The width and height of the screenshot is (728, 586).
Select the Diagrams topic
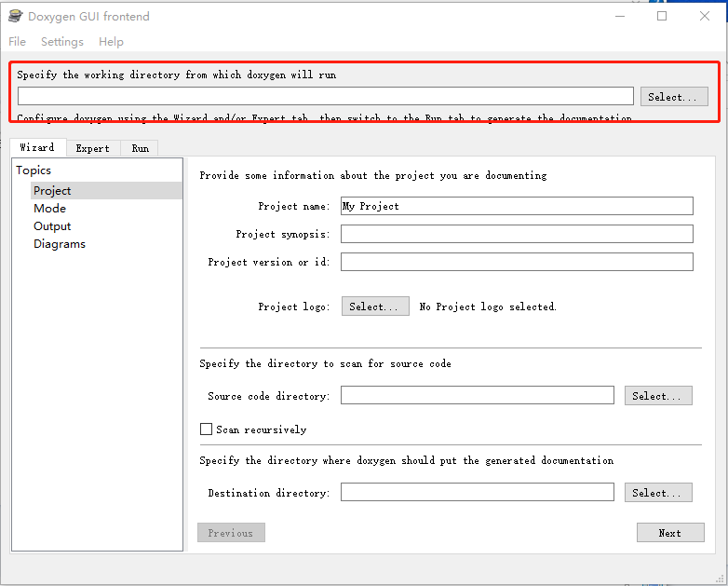(x=60, y=244)
